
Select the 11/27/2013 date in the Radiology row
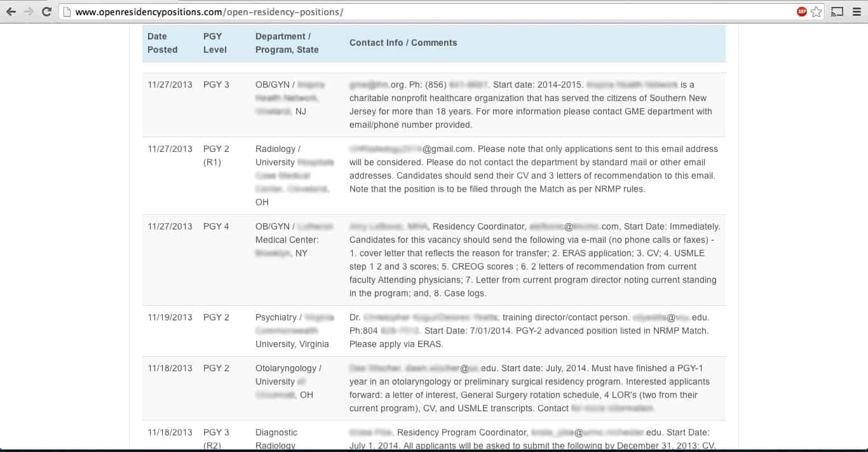tap(170, 149)
